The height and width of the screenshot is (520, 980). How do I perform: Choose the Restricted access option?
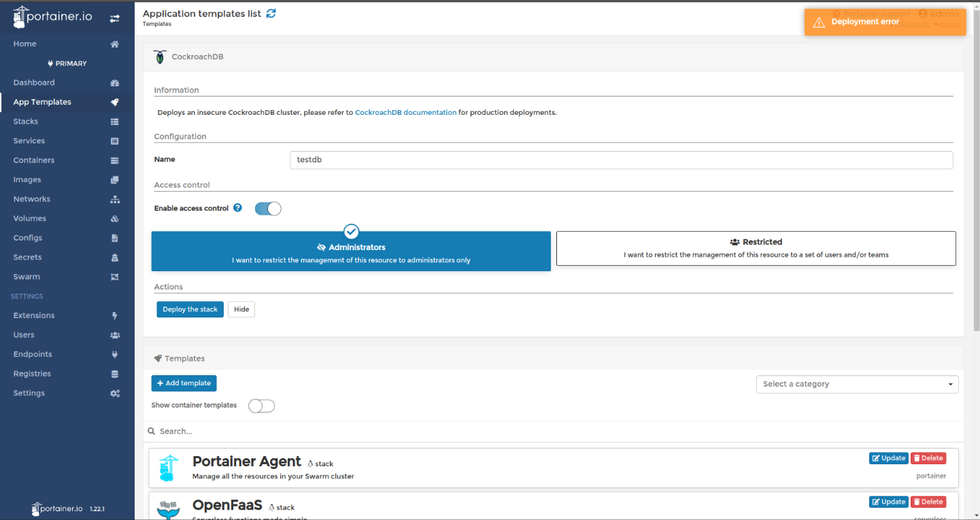pyautogui.click(x=756, y=248)
